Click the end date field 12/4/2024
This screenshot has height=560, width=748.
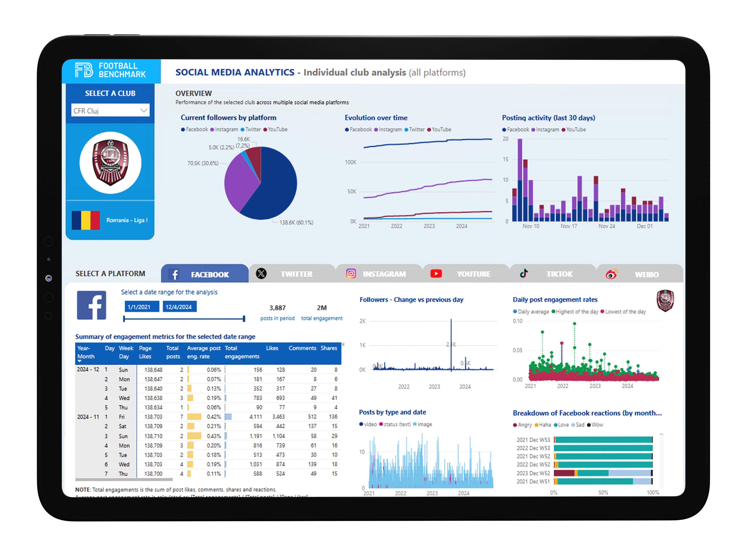coord(179,307)
